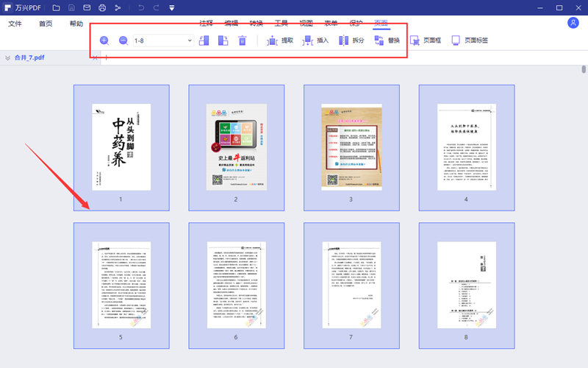Click the scissors screenshot icon in title bar
The width and height of the screenshot is (588, 368).
[118, 8]
